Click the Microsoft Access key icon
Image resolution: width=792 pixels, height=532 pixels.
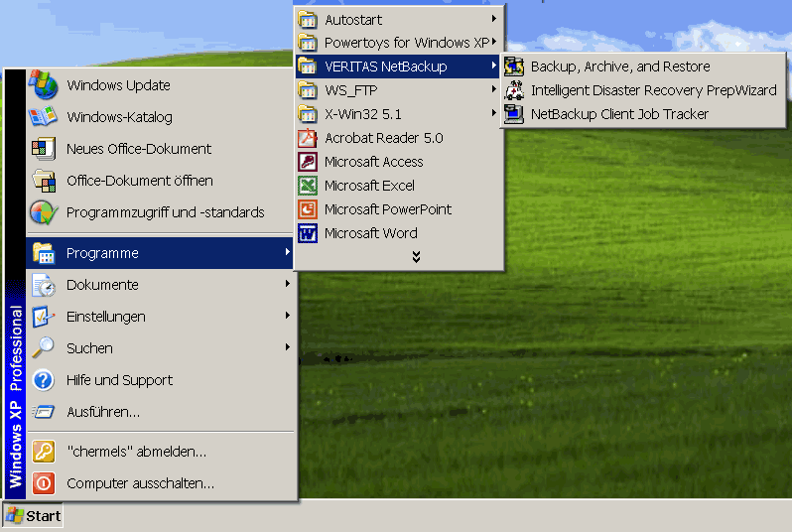tap(307, 162)
